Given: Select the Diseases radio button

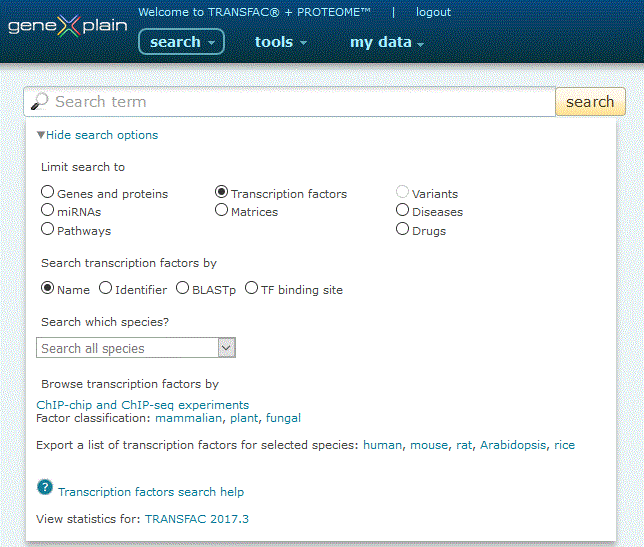Looking at the screenshot, I should [x=402, y=210].
